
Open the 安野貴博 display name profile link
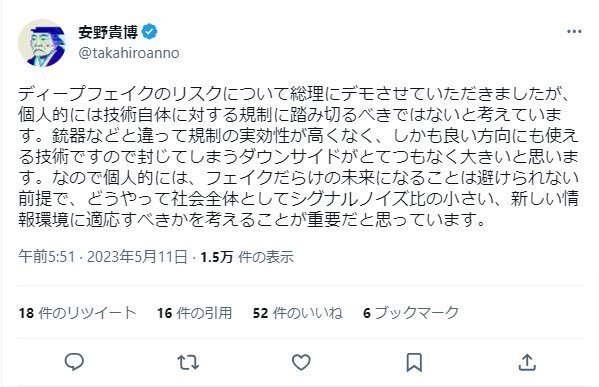point(108,32)
